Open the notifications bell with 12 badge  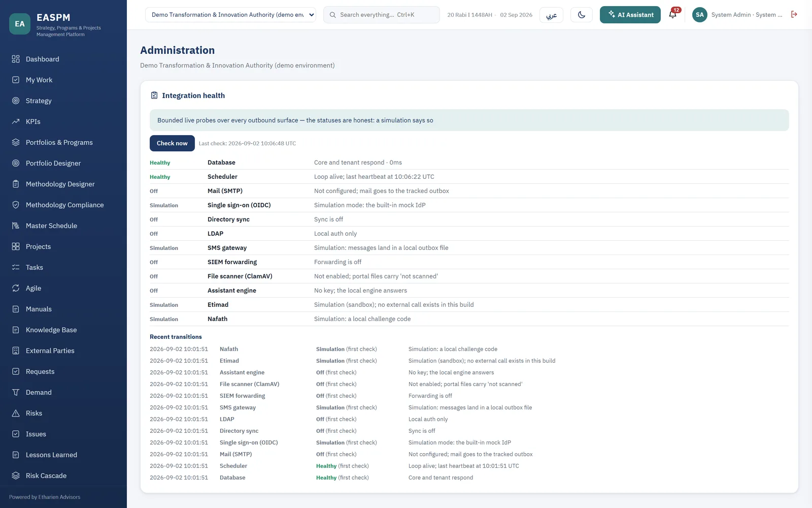[x=673, y=14]
